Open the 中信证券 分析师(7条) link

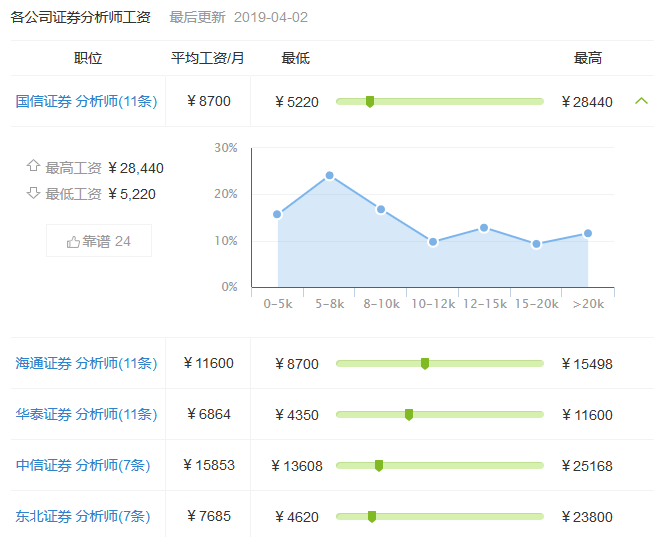83,465
